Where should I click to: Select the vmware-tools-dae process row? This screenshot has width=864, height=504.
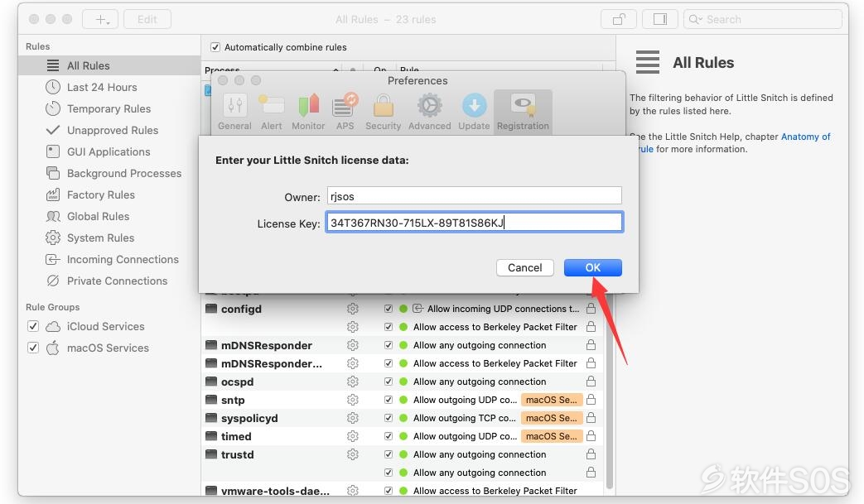point(403,489)
